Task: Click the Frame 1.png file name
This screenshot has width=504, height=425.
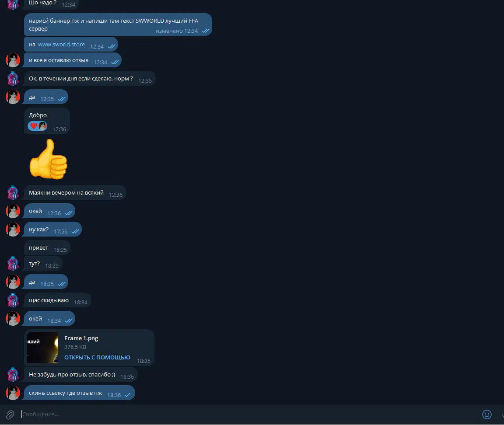Action: 81,338
